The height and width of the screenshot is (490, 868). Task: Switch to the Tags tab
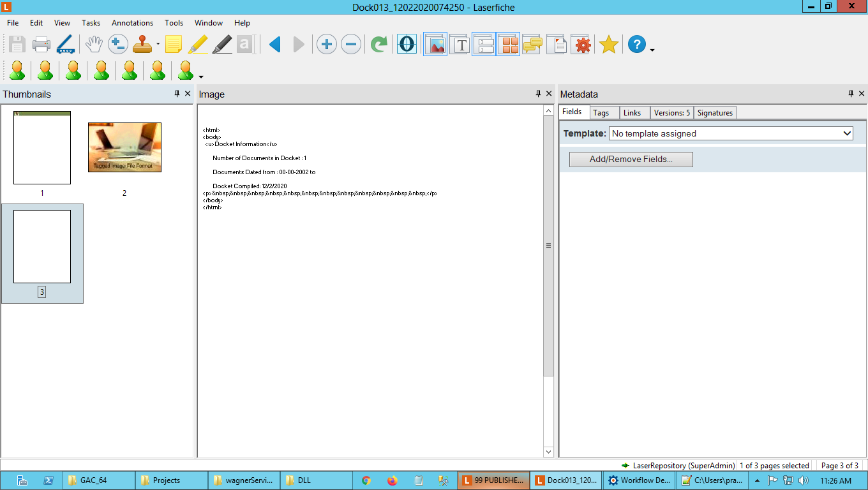coord(601,113)
